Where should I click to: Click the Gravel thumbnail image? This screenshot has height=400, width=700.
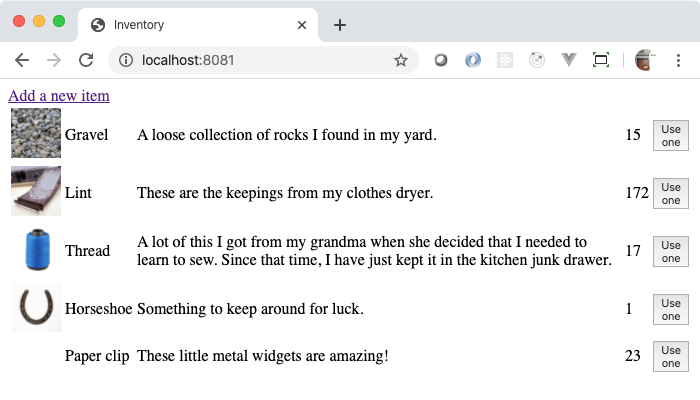coord(36,134)
